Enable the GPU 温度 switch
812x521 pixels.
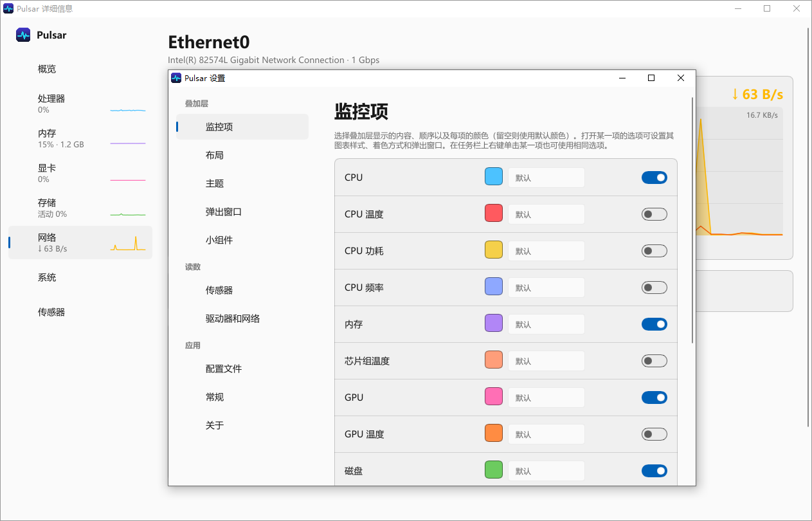(x=654, y=434)
